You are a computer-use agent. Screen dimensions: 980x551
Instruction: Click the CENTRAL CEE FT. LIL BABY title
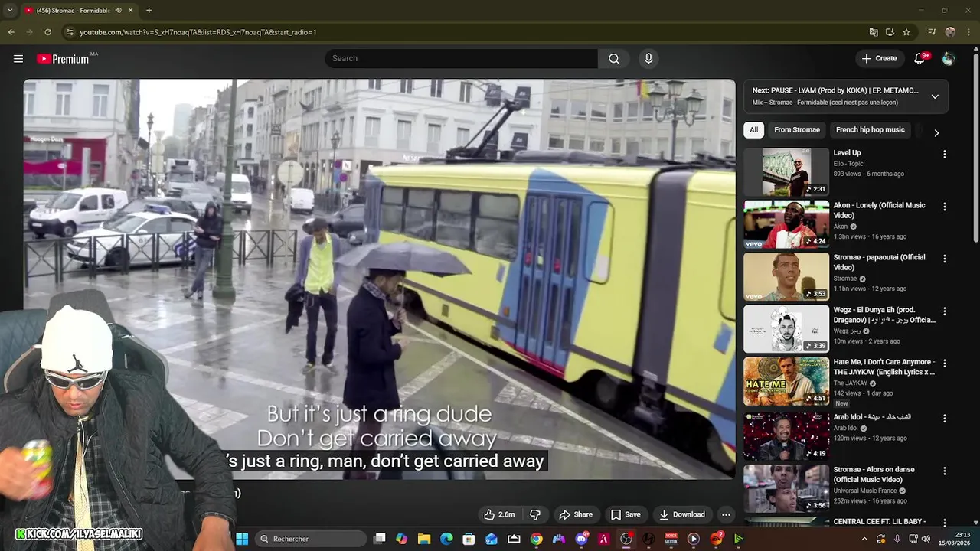click(879, 522)
